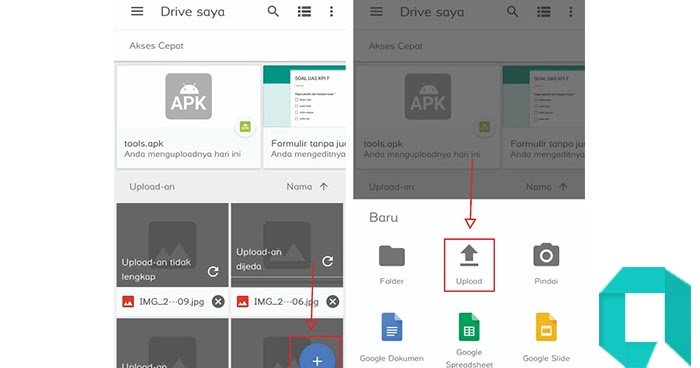The width and height of the screenshot is (700, 368).
Task: Create a new Google Spreadsheet
Action: (469, 340)
